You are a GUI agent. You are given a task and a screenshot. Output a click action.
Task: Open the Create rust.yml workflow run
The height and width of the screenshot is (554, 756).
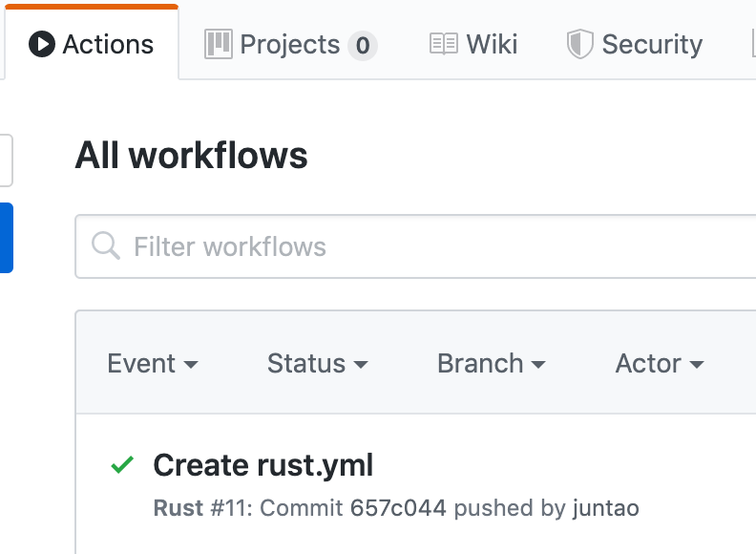263,465
